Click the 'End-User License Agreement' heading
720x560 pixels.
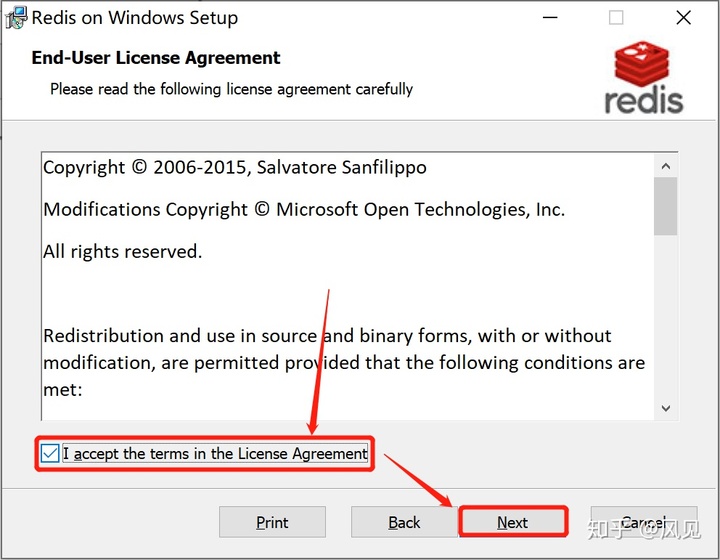156,58
